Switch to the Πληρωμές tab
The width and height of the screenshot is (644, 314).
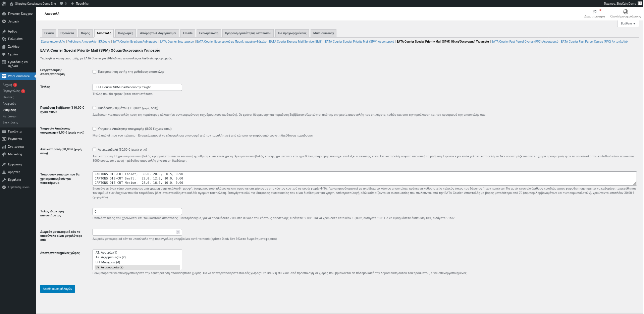tap(125, 33)
